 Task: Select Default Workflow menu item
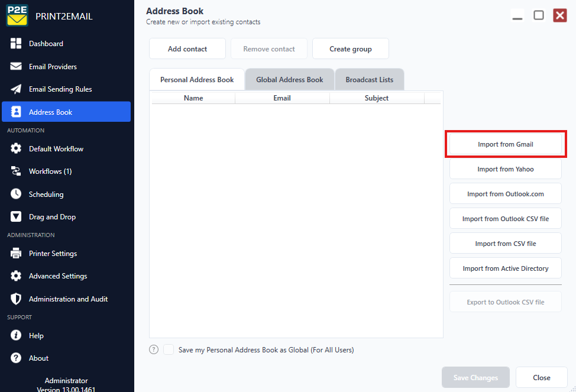click(66, 148)
